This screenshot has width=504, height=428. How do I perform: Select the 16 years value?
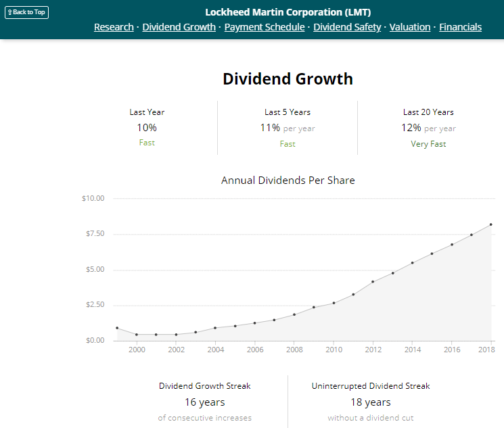pos(205,402)
